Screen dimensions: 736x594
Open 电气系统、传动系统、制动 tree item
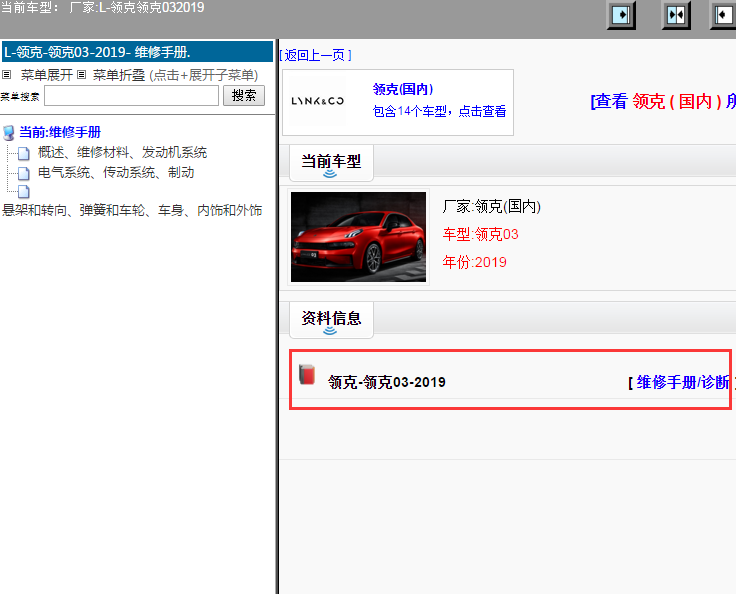coord(116,173)
